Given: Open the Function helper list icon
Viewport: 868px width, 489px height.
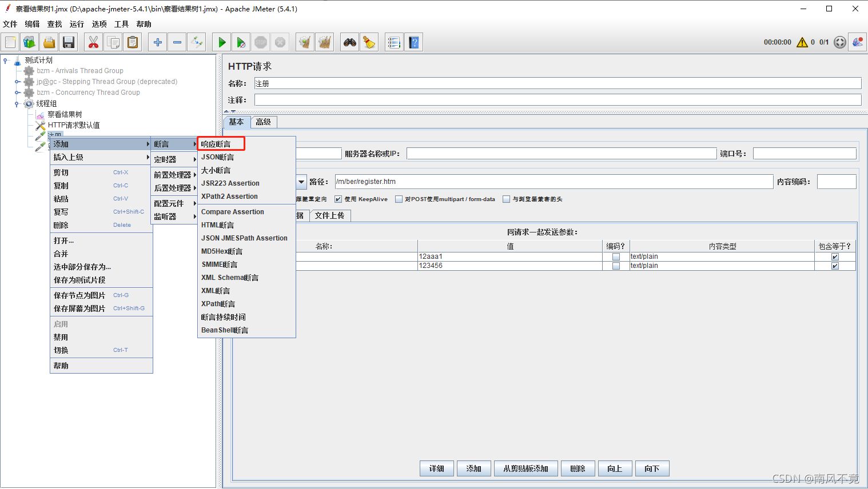Looking at the screenshot, I should pos(394,42).
